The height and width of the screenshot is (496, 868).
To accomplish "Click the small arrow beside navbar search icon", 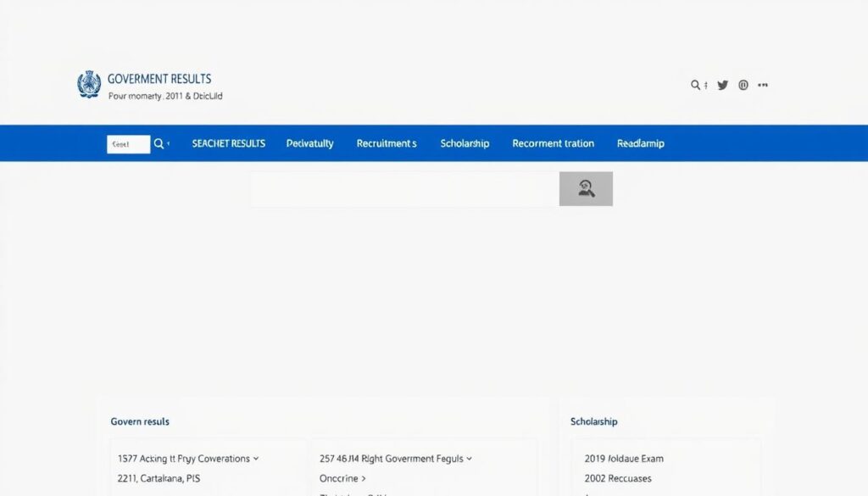I will [169, 143].
